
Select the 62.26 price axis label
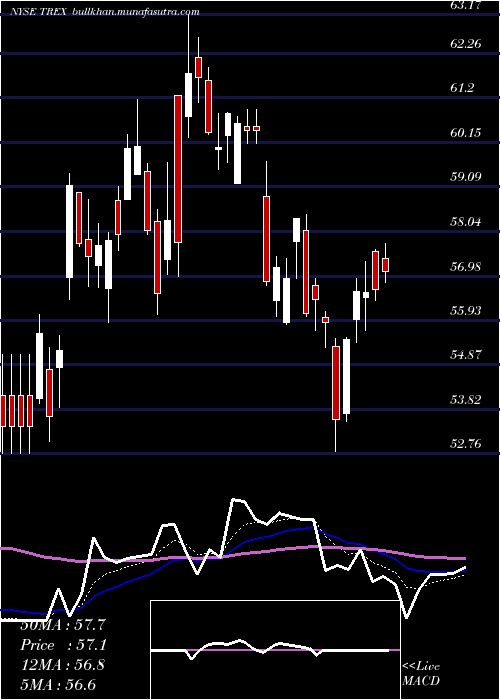click(x=466, y=44)
